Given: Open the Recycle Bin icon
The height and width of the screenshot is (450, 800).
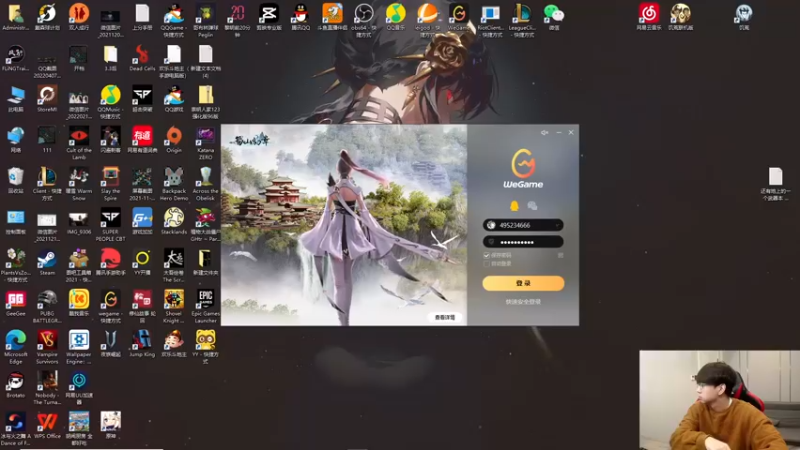Looking at the screenshot, I should click(x=15, y=181).
